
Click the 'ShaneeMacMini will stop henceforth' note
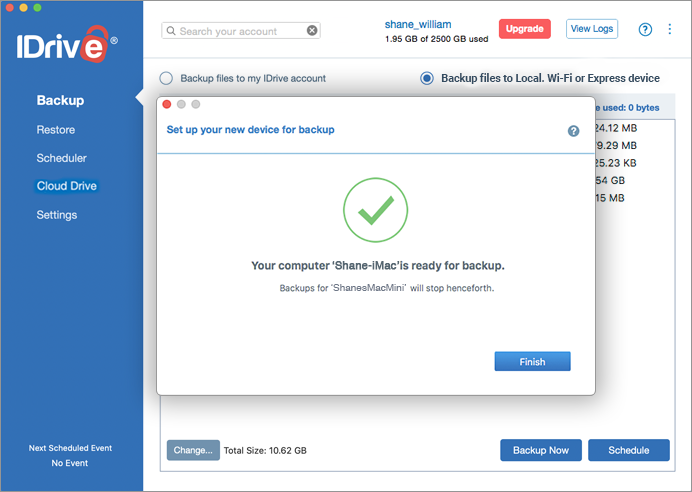(x=387, y=288)
